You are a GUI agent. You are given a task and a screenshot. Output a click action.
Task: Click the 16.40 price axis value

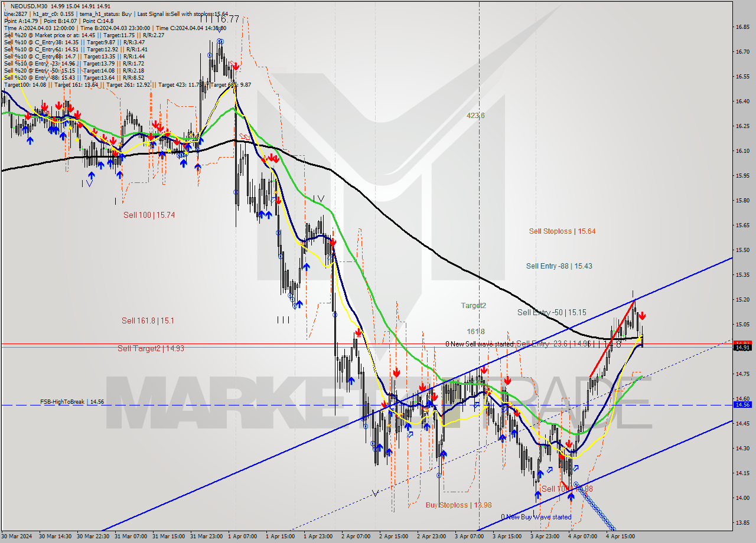(742, 102)
